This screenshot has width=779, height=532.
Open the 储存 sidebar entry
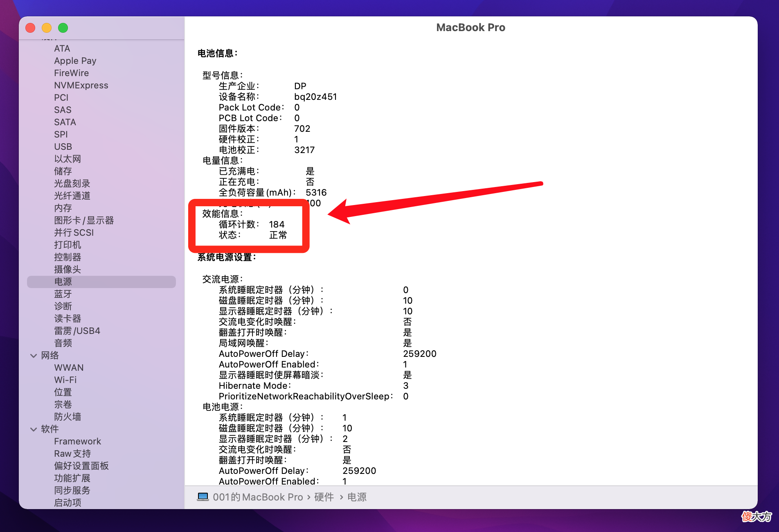click(x=63, y=171)
